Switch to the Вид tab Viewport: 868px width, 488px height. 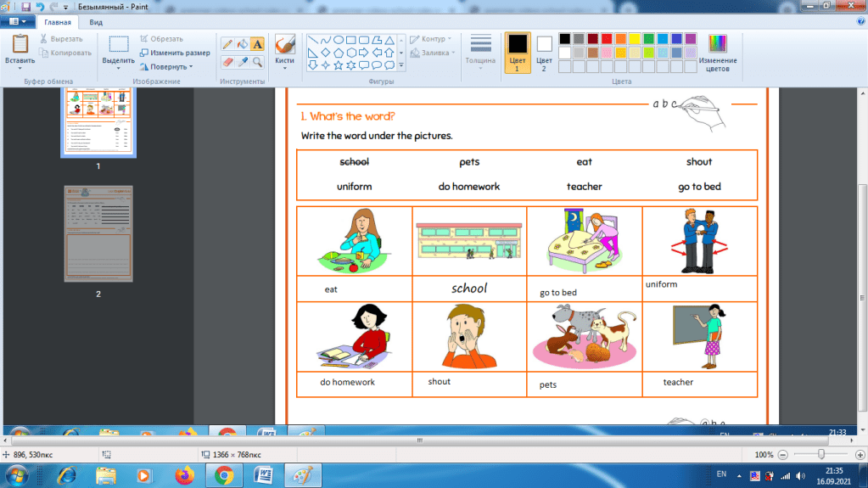[96, 21]
